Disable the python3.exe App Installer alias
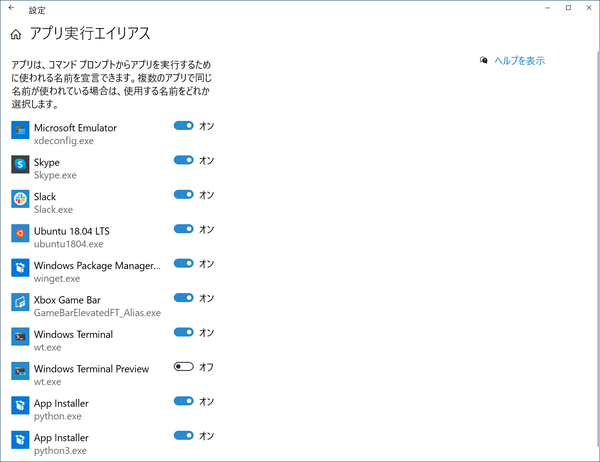Viewport: 600px width, 462px height. pyautogui.click(x=184, y=436)
